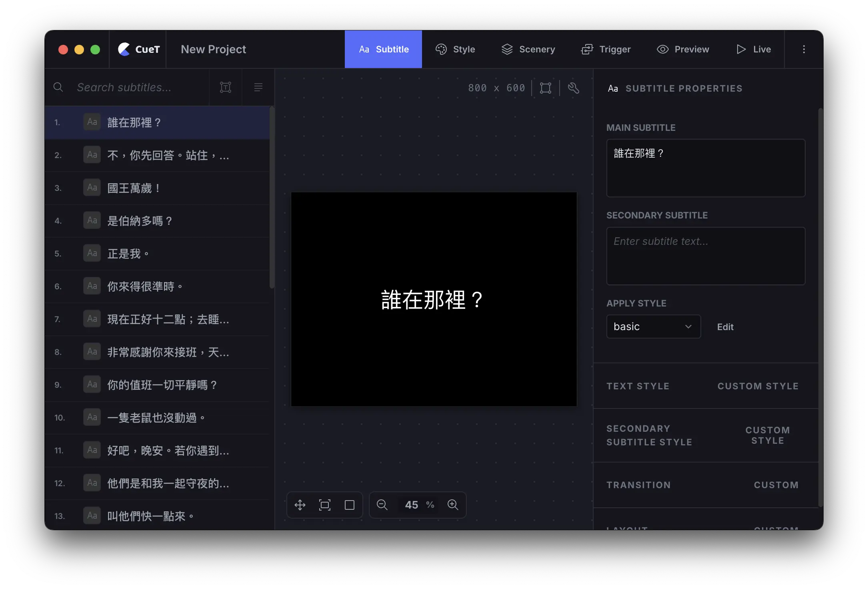Click the Aa icon on row 12
Viewport: 868px width, 589px height.
(92, 483)
